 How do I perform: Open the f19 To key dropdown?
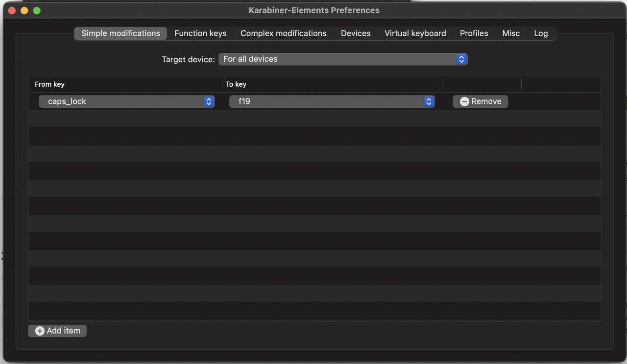click(x=332, y=101)
